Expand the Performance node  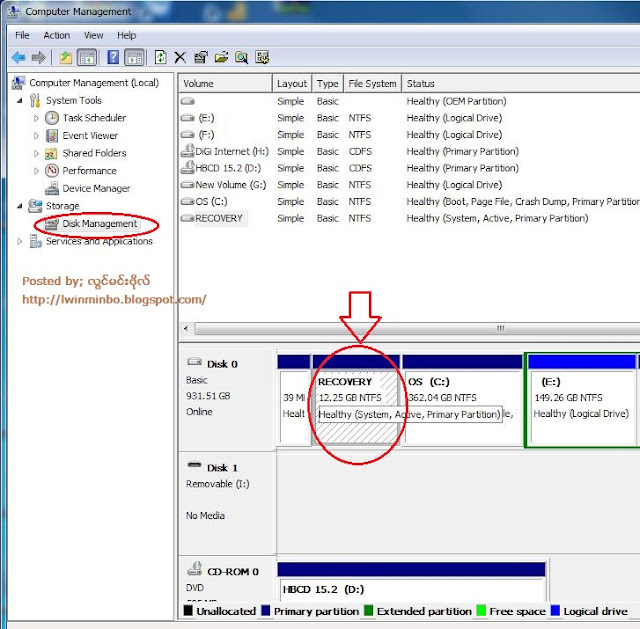click(36, 171)
